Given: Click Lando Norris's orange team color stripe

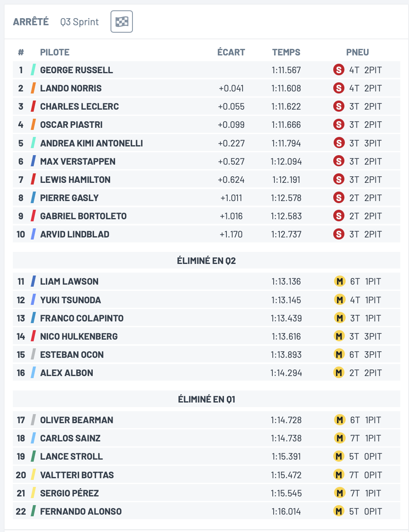Looking at the screenshot, I should [x=33, y=88].
